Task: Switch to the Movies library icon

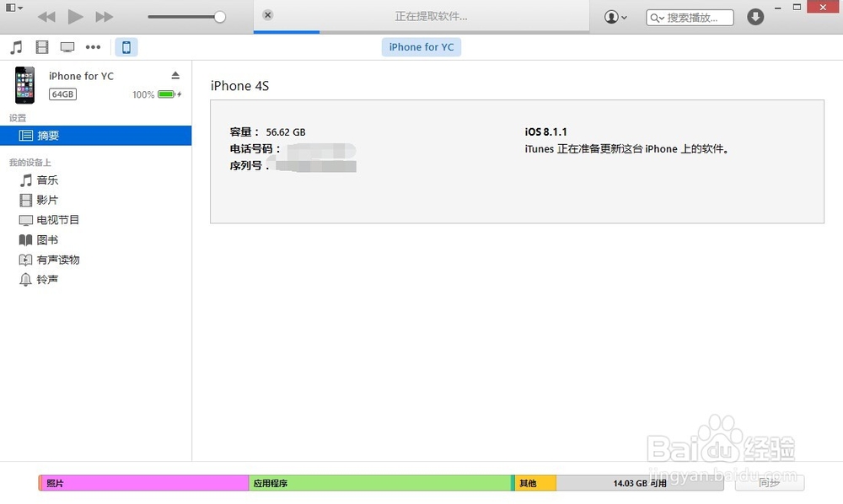Action: [x=42, y=47]
